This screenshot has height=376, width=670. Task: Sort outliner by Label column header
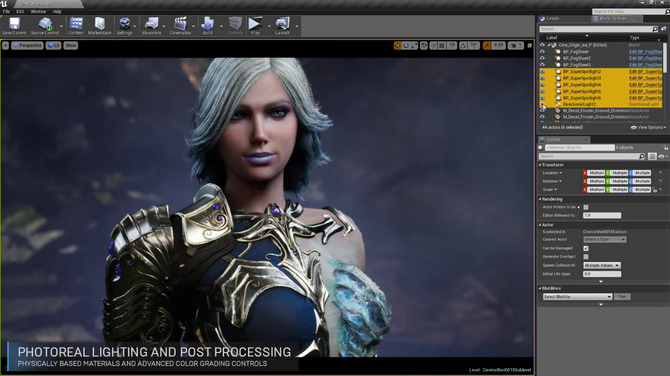point(552,38)
